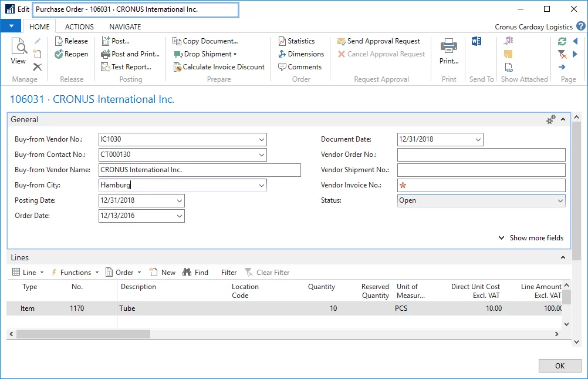Screen dimensions: 588x379
Task: Click the Reopen icon in ribbon
Action: pyautogui.click(x=60, y=54)
